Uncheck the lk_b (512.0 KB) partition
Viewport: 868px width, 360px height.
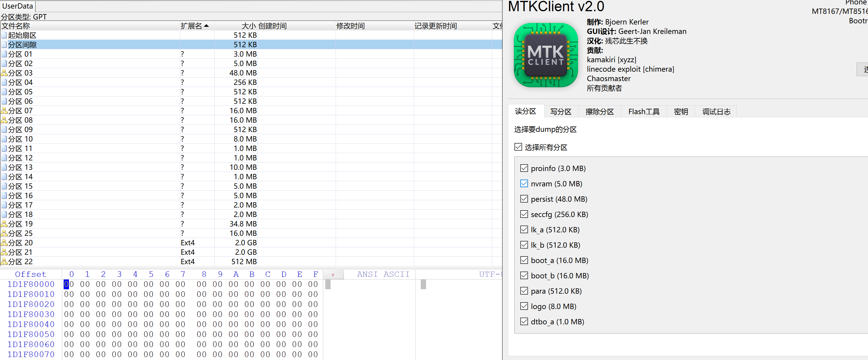524,245
